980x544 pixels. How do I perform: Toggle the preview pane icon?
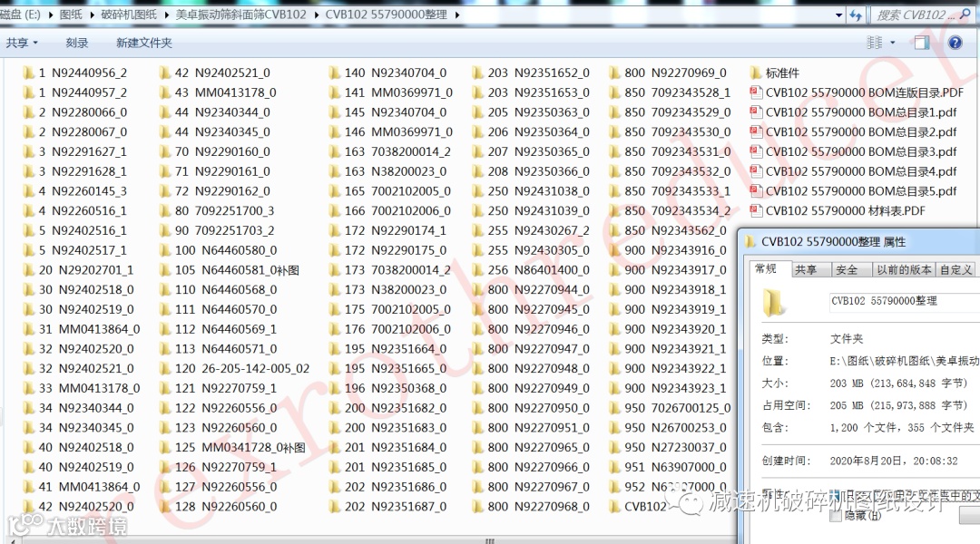tap(921, 43)
